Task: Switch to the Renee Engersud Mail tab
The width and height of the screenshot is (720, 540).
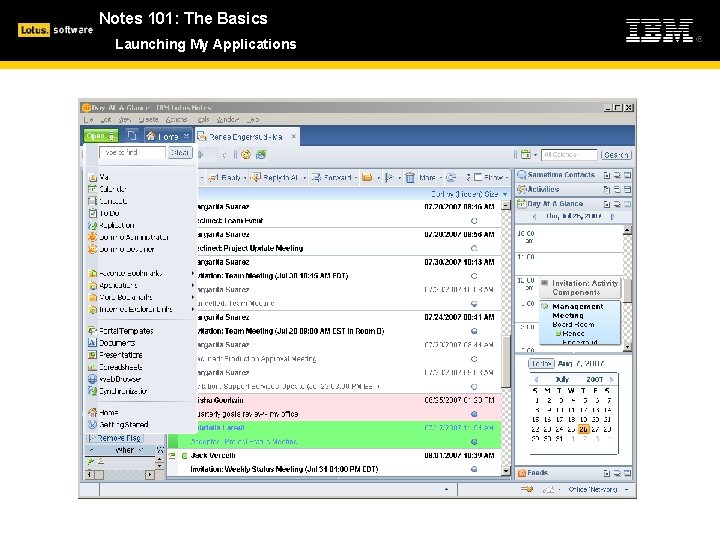Action: (247, 136)
